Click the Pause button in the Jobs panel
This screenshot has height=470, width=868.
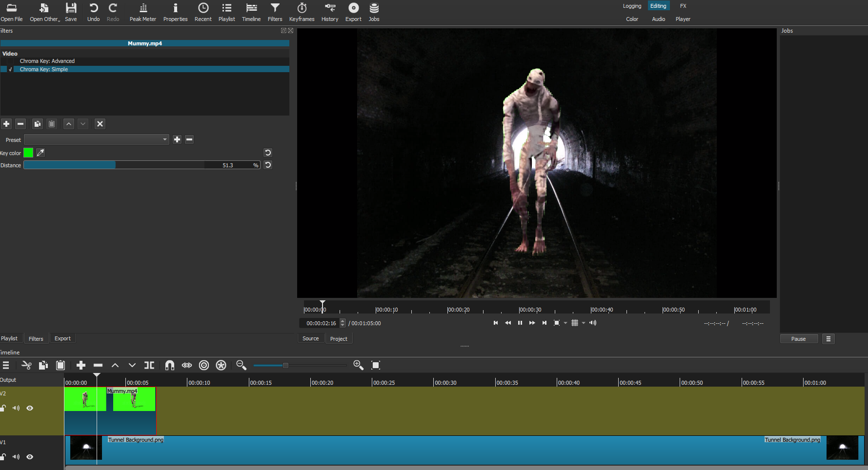click(x=799, y=338)
